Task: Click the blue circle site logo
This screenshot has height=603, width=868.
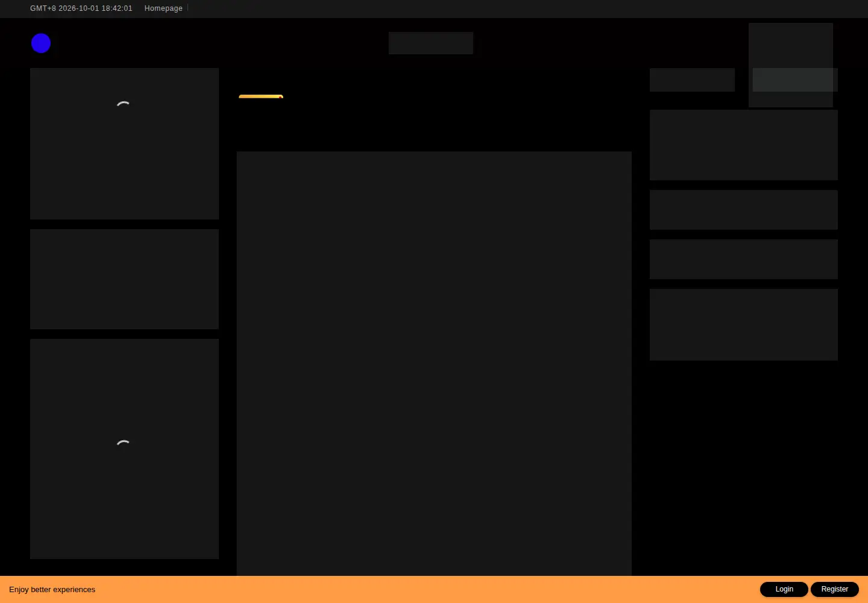Action: pos(41,43)
